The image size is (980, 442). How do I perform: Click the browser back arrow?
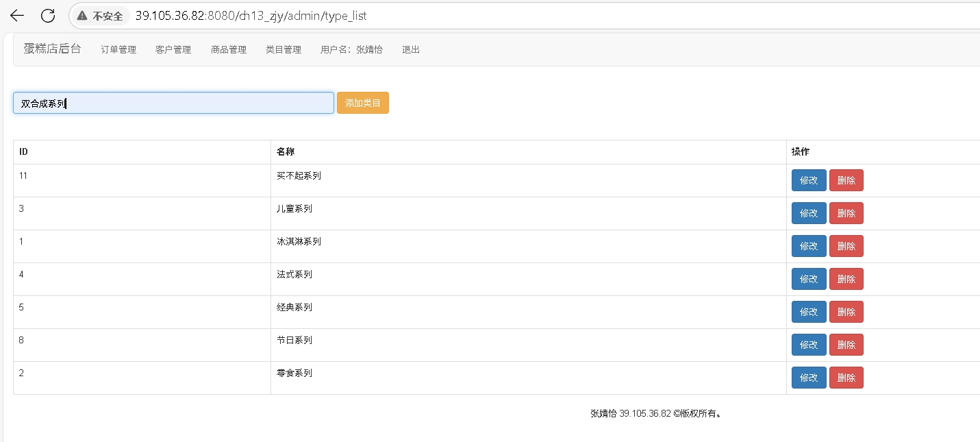point(17,15)
